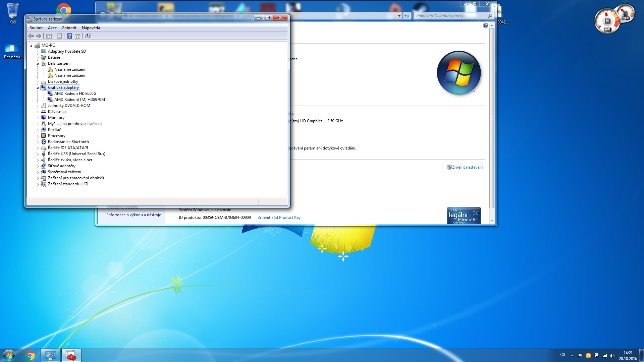Go back using the toolbar left arrow
644x362 pixels.
pyautogui.click(x=31, y=36)
